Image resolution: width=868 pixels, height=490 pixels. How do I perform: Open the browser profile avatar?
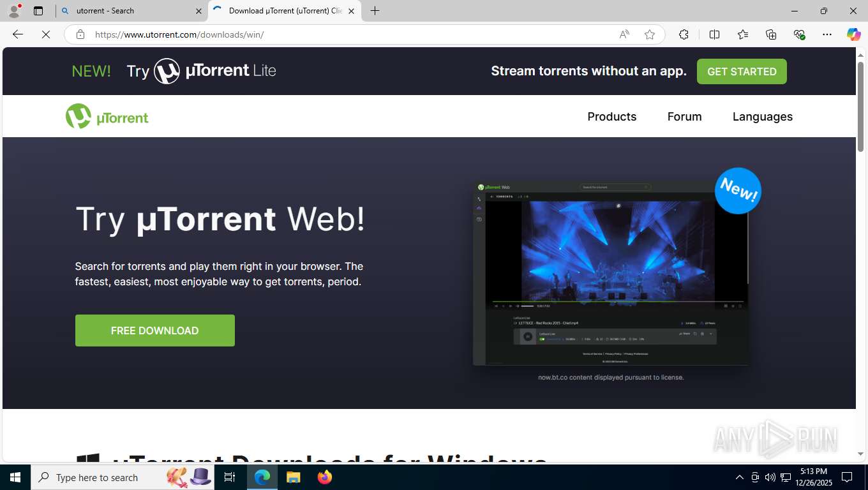[14, 11]
